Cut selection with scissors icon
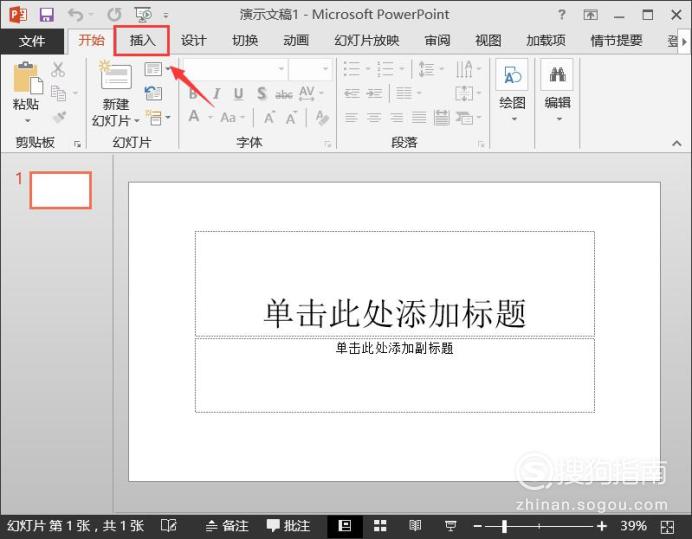 point(58,69)
